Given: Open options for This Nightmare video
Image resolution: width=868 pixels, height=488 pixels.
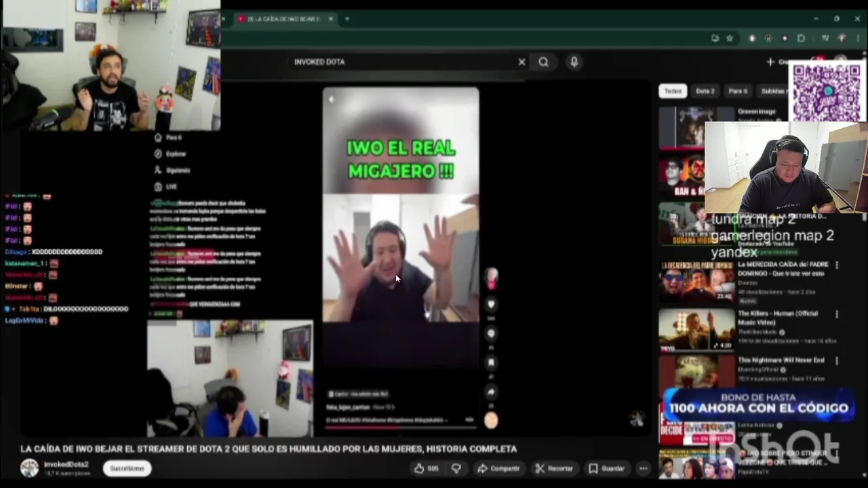Looking at the screenshot, I should pos(837,361).
